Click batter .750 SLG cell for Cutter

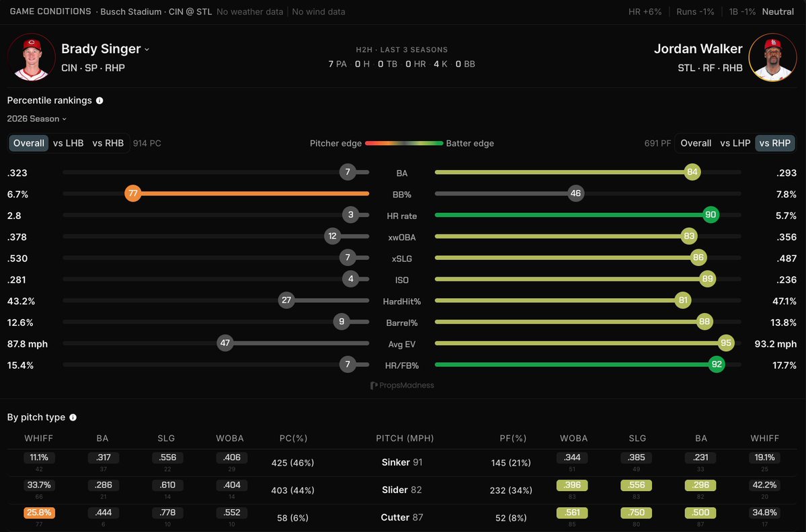[637, 513]
